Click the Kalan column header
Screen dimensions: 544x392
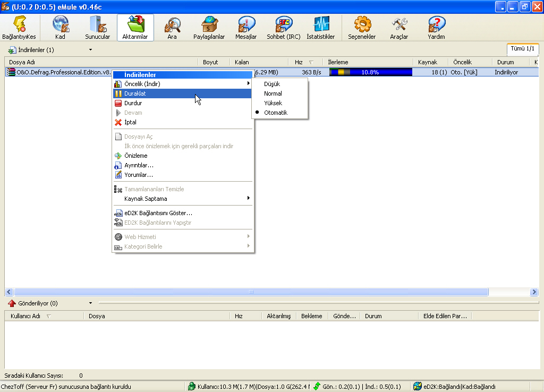pos(259,62)
